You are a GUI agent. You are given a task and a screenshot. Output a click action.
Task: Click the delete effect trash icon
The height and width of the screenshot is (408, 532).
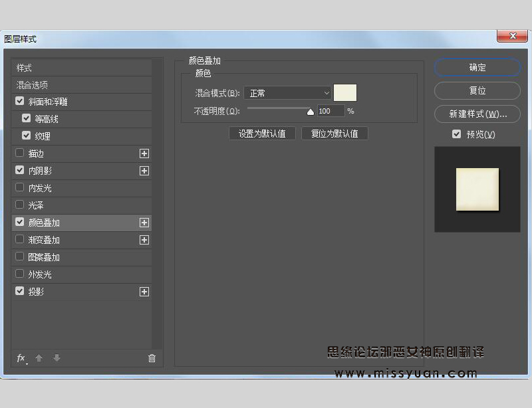pos(152,358)
